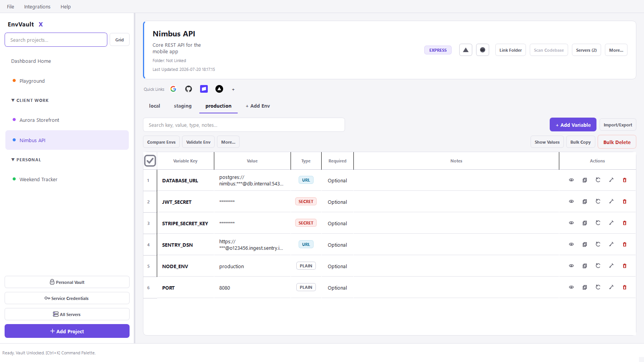Copy the PORT value
The width and height of the screenshot is (644, 362).
click(x=585, y=287)
